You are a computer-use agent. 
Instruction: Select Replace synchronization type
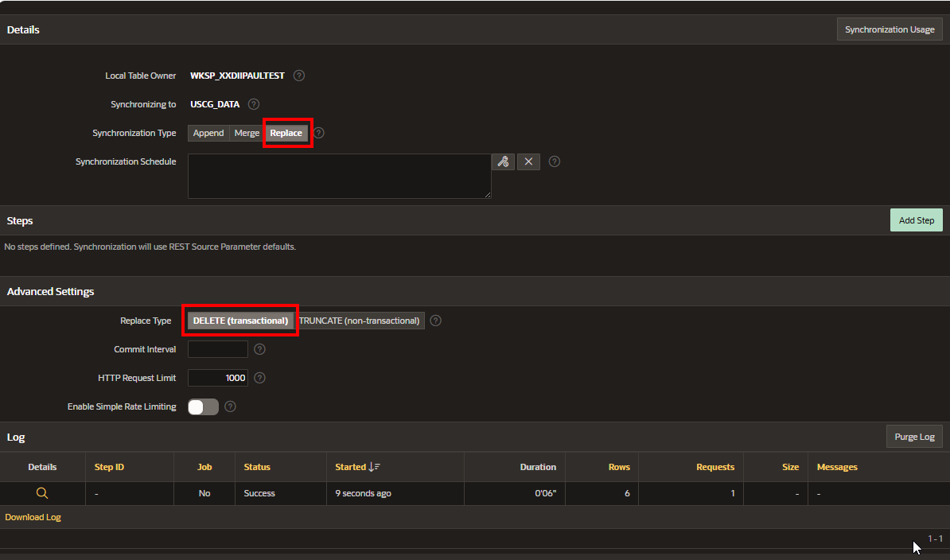[x=286, y=133]
